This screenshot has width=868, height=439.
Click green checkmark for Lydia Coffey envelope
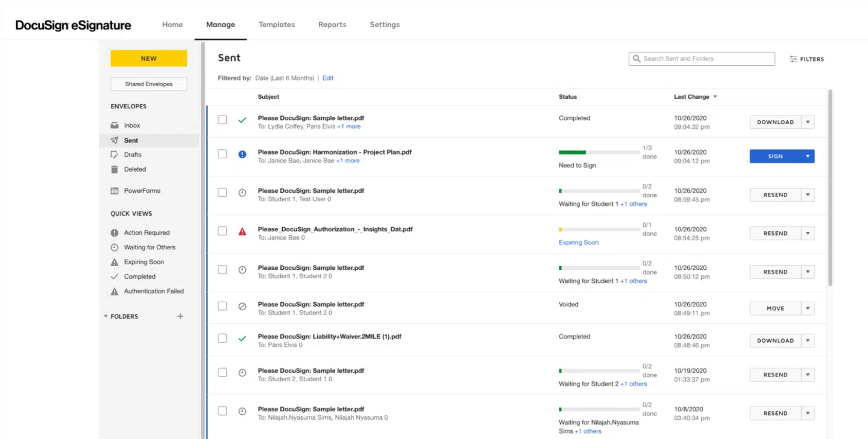click(242, 120)
